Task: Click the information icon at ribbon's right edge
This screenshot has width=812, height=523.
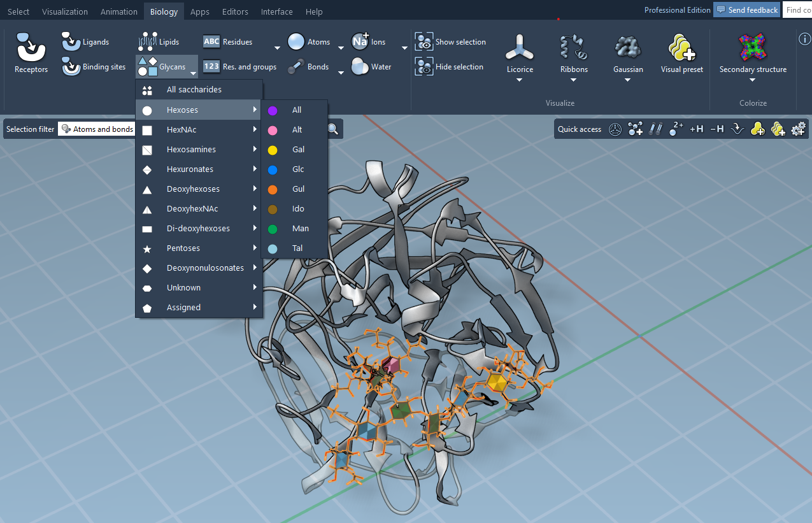Action: [x=804, y=39]
